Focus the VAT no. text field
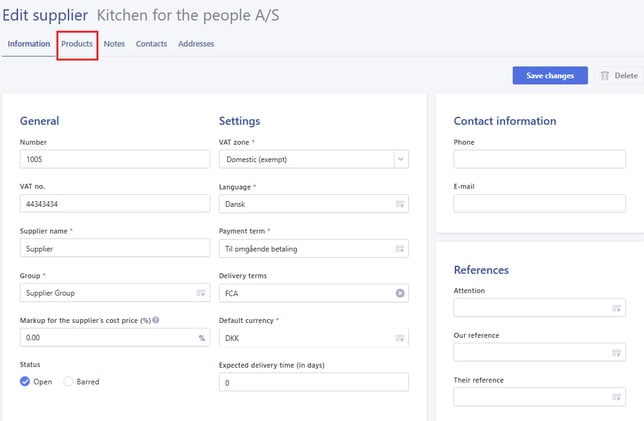 (x=114, y=204)
